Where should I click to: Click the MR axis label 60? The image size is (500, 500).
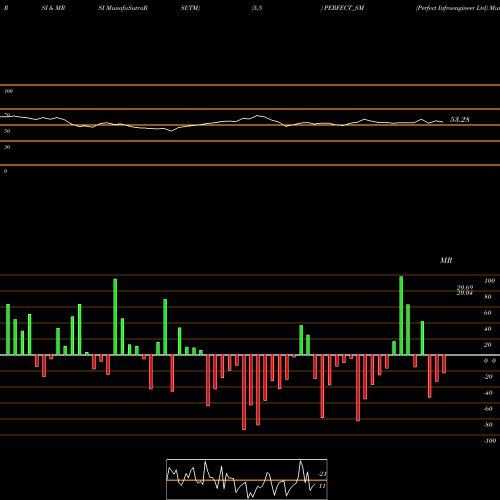click(x=488, y=313)
